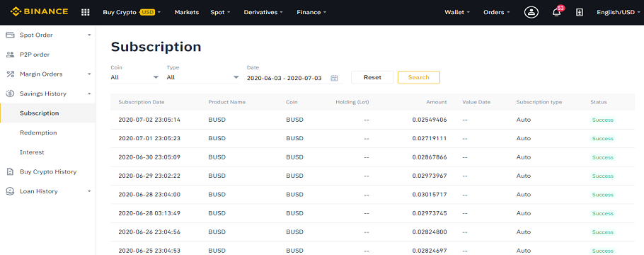Click the Binance logo
The image size is (644, 255).
[x=40, y=11]
